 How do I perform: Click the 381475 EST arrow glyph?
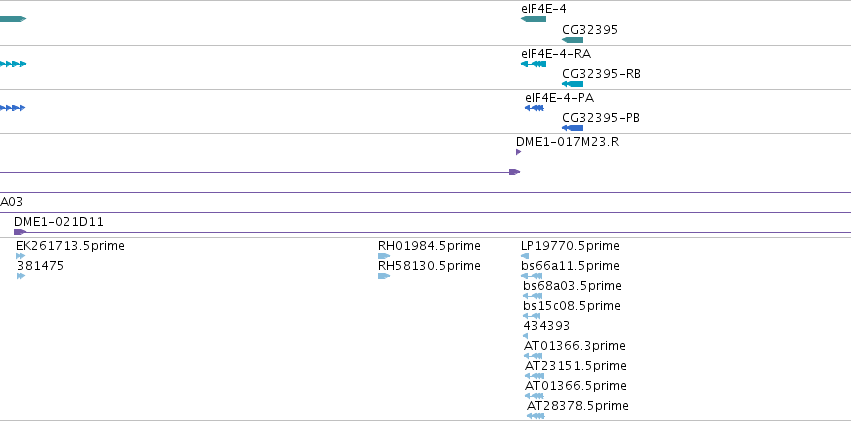(x=21, y=276)
